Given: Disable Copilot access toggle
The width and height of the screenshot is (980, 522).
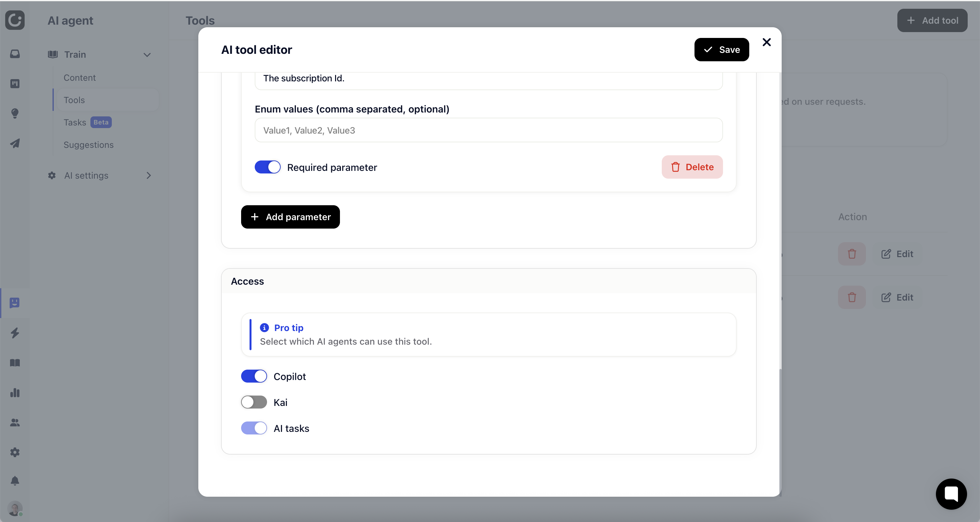Looking at the screenshot, I should pyautogui.click(x=254, y=376).
